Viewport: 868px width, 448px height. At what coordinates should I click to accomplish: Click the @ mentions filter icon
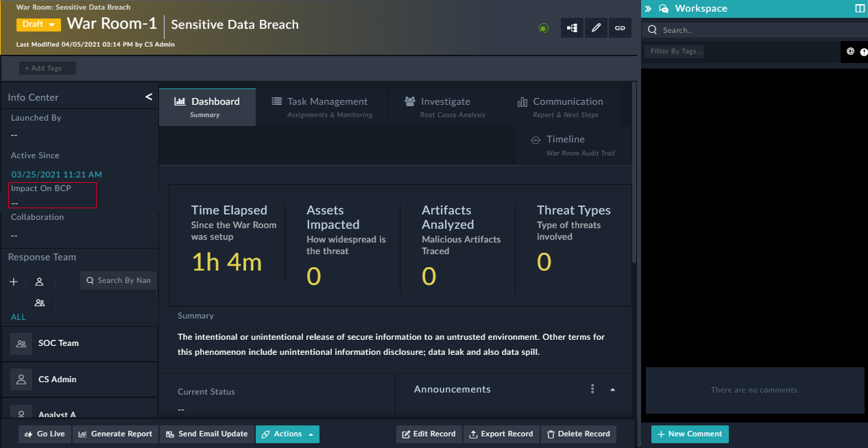tap(850, 51)
